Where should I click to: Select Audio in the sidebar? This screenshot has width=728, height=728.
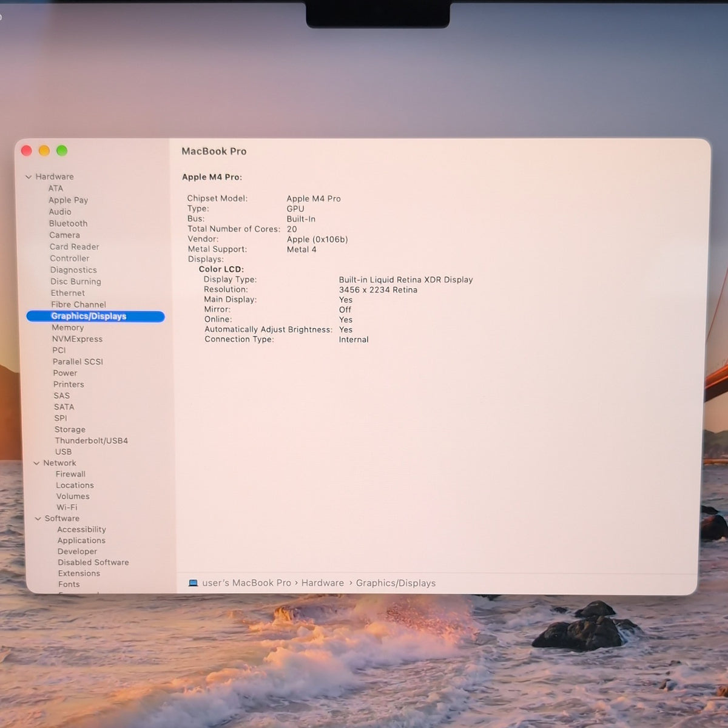point(60,212)
